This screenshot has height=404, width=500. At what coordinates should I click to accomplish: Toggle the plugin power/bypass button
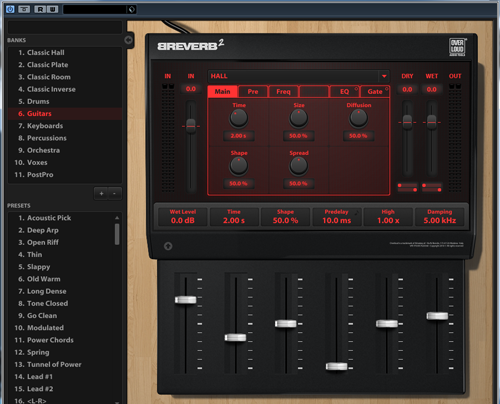[x=10, y=9]
